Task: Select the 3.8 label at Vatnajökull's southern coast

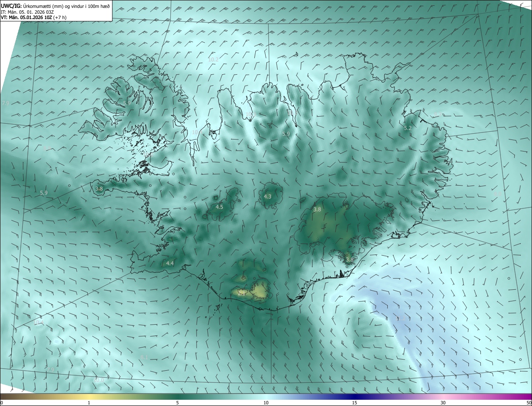Action: tap(350, 259)
